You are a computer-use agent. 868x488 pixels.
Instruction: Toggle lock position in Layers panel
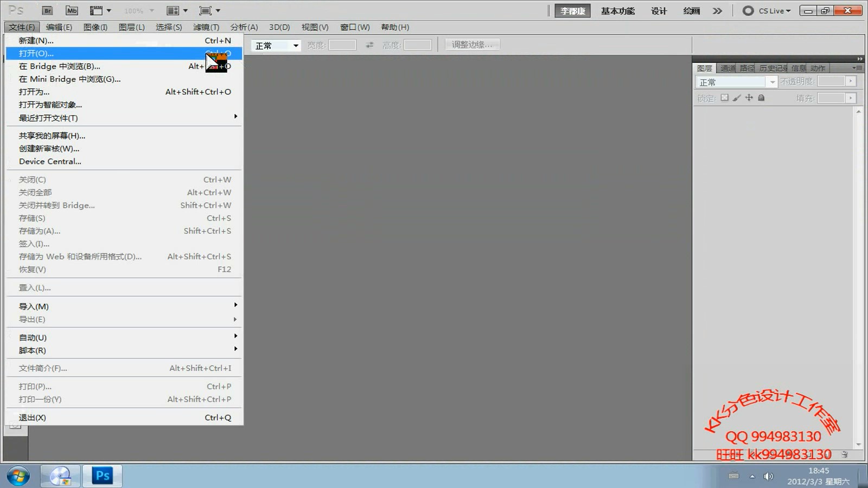[749, 98]
